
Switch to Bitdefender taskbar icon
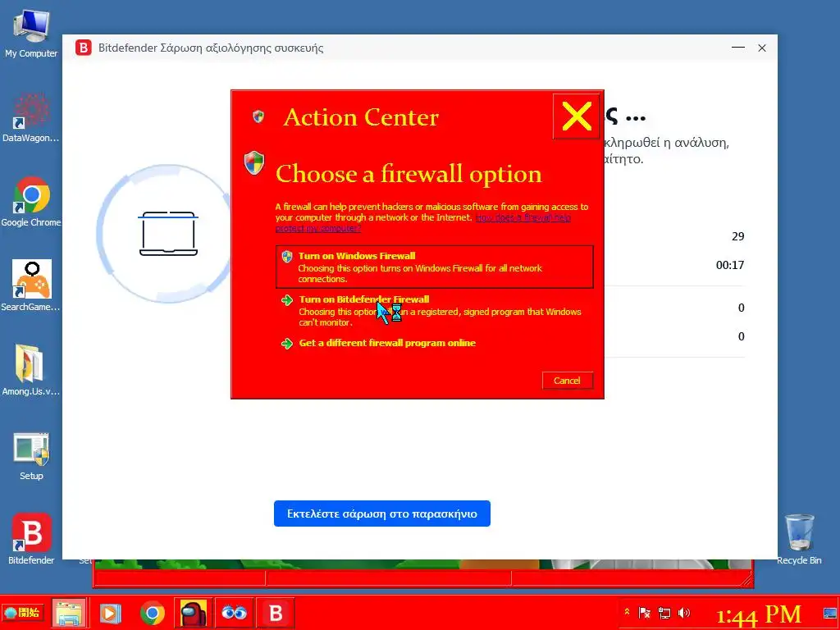[276, 613]
